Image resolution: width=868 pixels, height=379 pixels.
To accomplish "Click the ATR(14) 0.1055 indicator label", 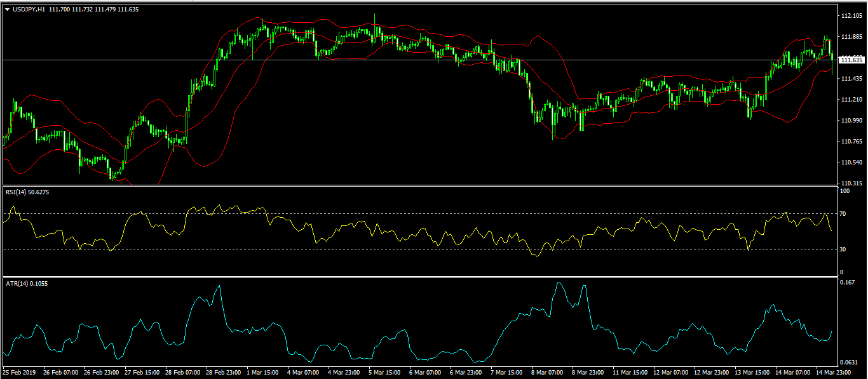I will pyautogui.click(x=26, y=283).
